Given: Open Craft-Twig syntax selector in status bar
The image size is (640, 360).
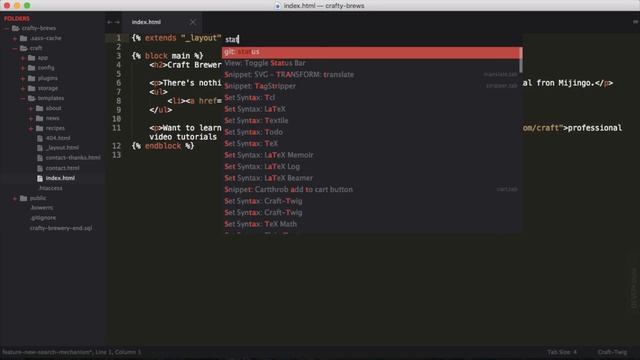Looking at the screenshot, I should 612,352.
